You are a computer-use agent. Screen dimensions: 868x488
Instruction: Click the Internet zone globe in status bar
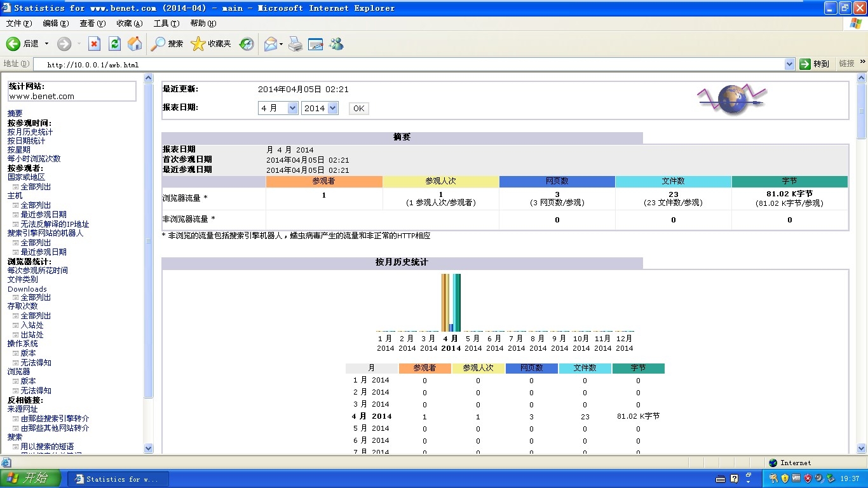773,463
